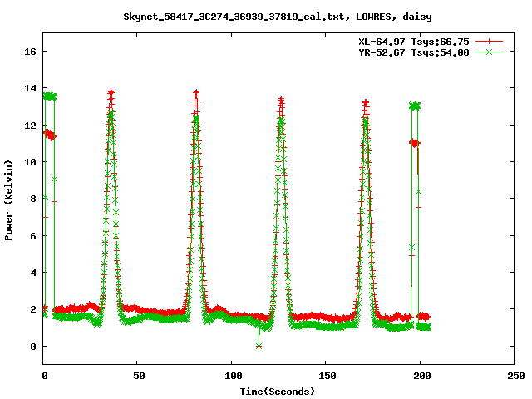Click the y-axis tick label 10
This screenshot has width=532, height=399.
coord(30,162)
